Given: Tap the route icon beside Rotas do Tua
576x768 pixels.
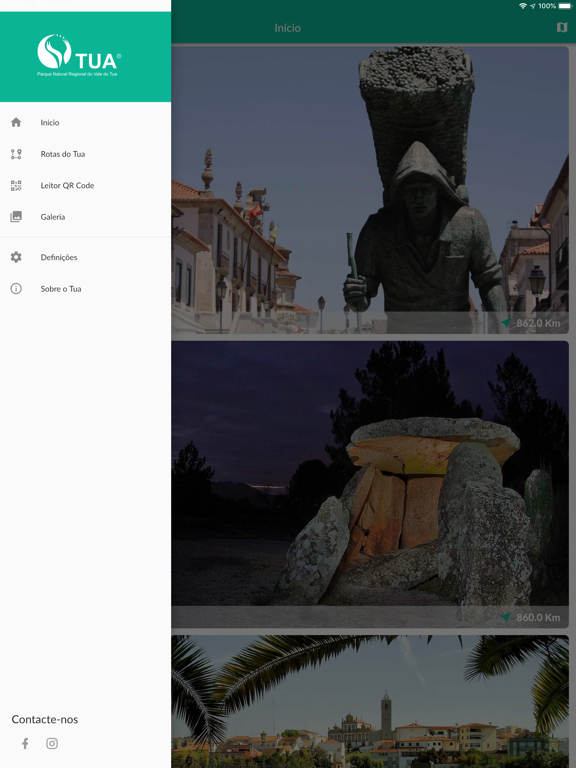Looking at the screenshot, I should pyautogui.click(x=16, y=154).
